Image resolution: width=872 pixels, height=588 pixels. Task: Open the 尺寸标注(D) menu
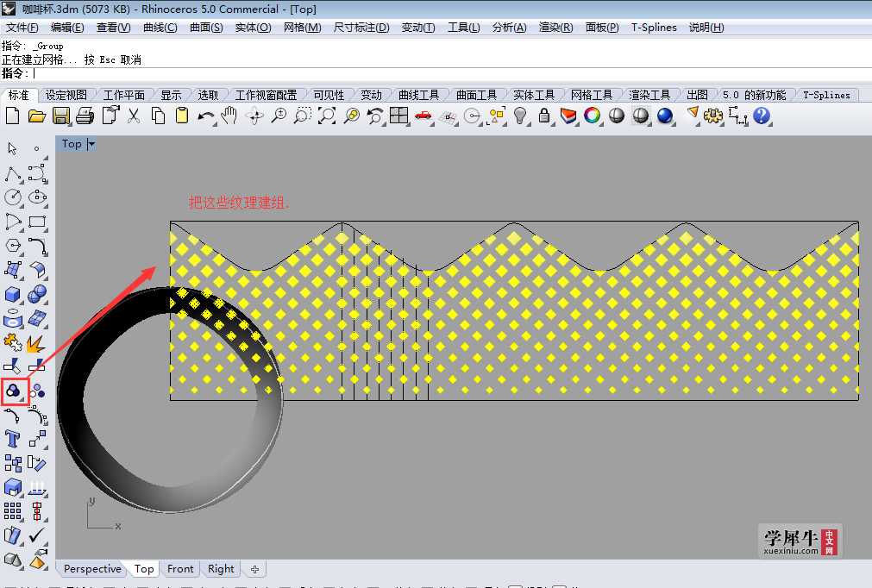tap(361, 28)
